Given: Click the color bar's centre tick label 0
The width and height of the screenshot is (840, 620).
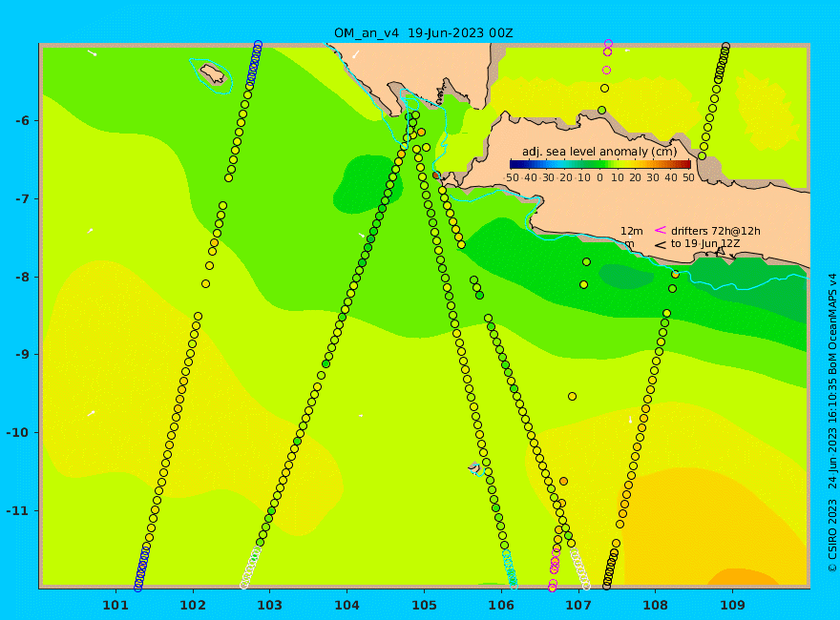Looking at the screenshot, I should coord(600,177).
